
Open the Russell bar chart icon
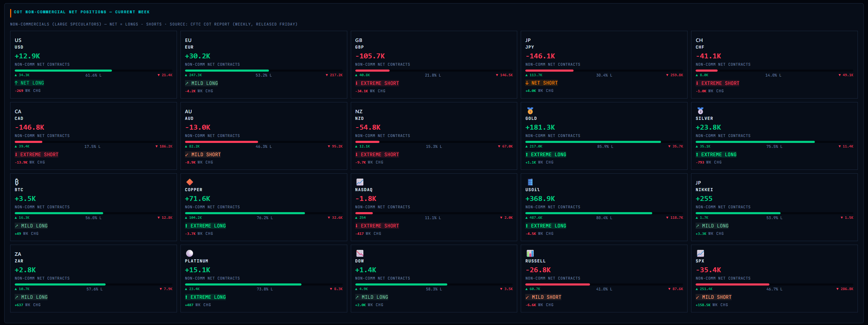[530, 253]
